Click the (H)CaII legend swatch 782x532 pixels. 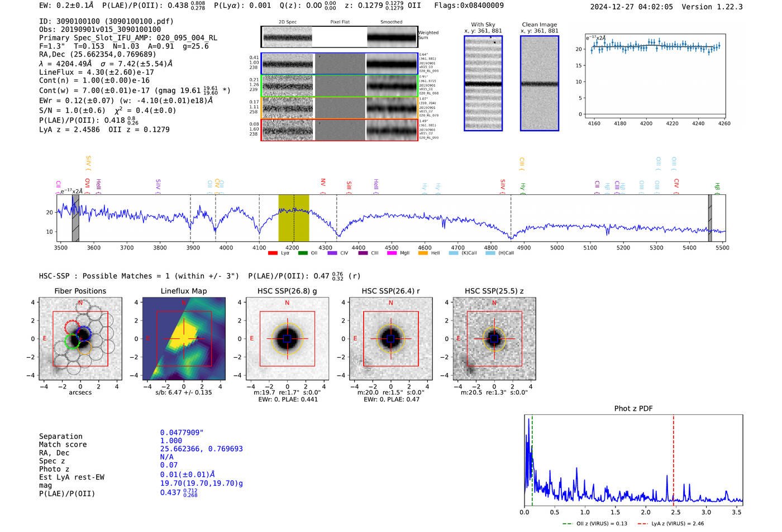(490, 253)
